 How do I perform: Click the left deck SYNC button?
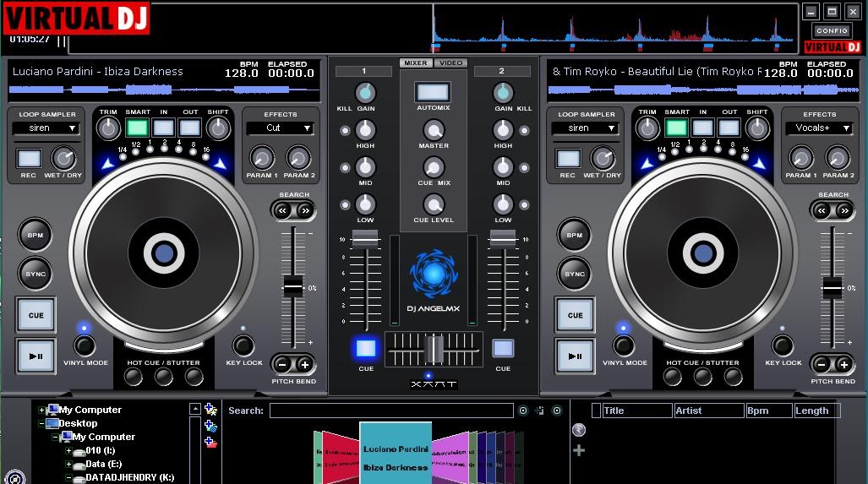coord(35,274)
